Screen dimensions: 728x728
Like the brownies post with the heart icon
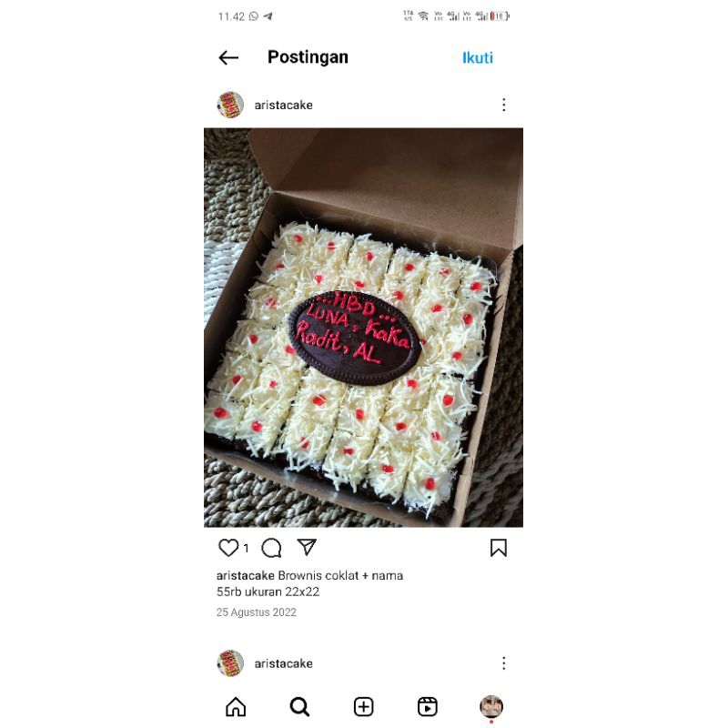[228, 548]
